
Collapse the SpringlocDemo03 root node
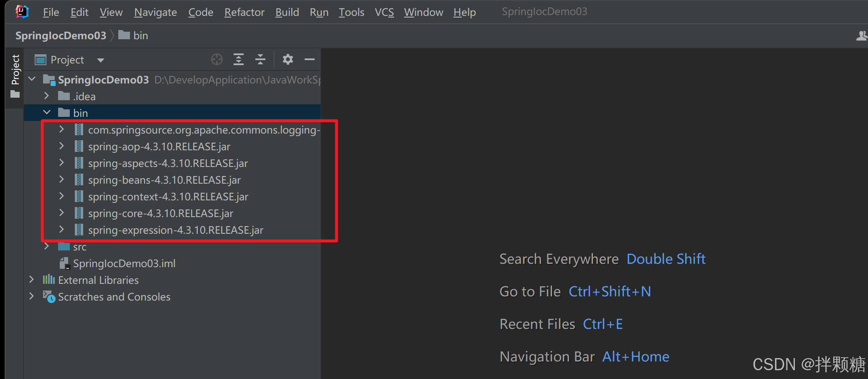click(32, 78)
